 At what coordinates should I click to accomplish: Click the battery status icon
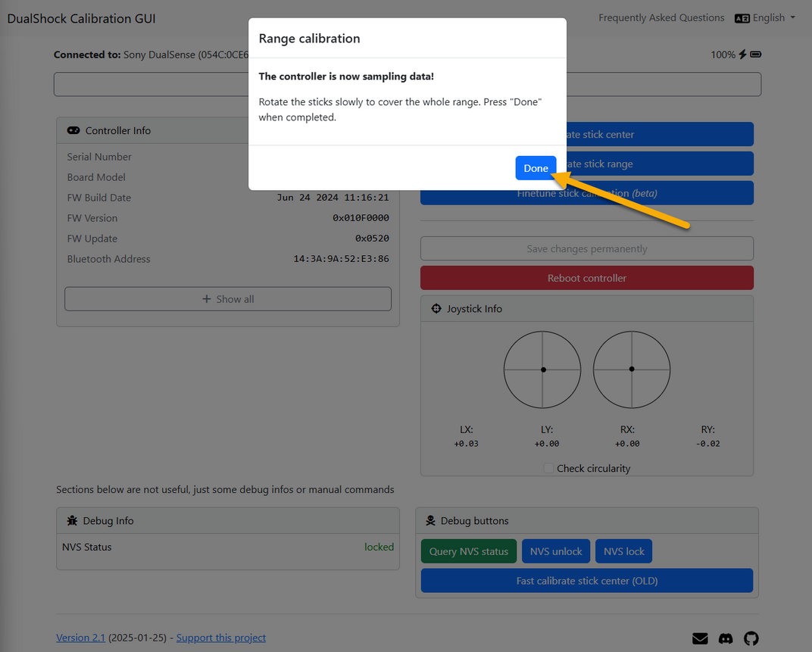[755, 55]
